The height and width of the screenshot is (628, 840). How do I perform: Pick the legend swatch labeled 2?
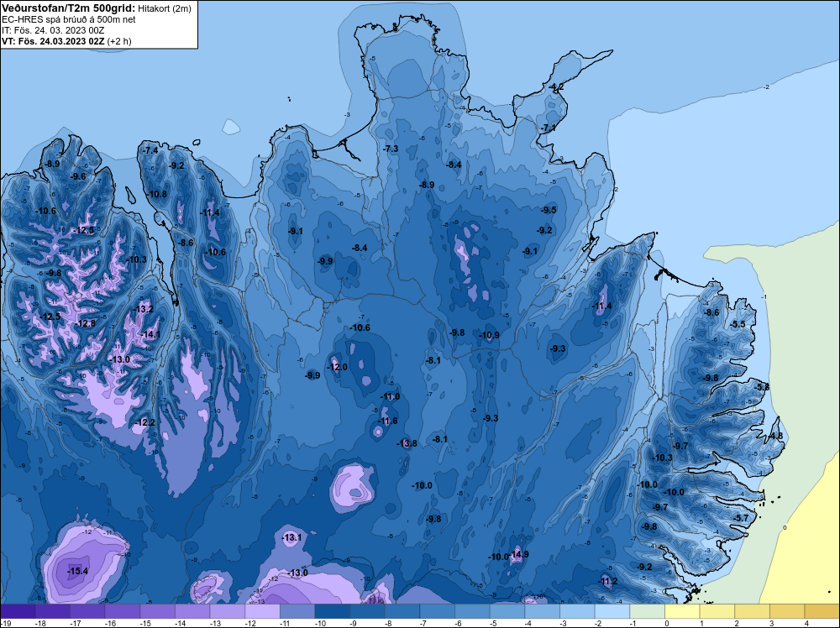point(752,611)
